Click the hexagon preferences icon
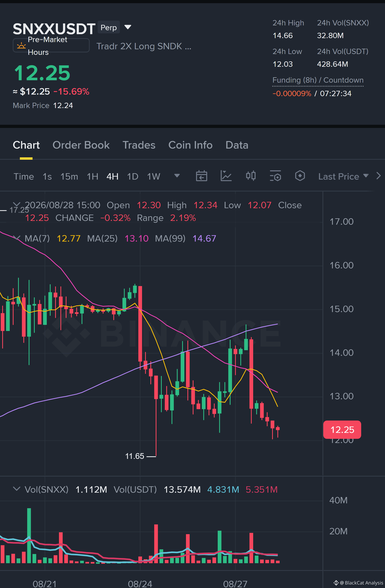 [300, 176]
